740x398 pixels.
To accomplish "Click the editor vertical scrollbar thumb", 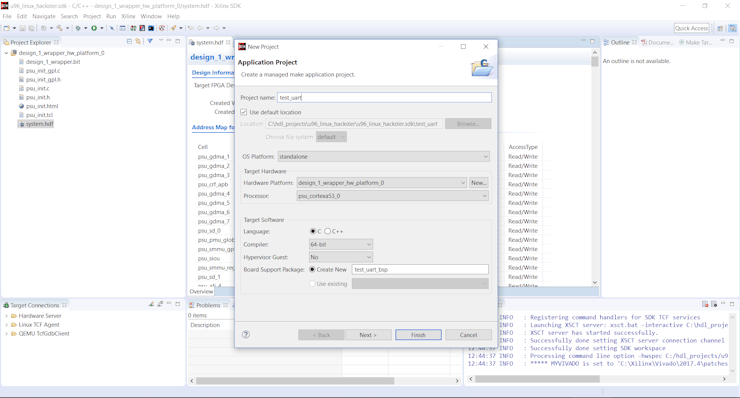I will (595, 61).
